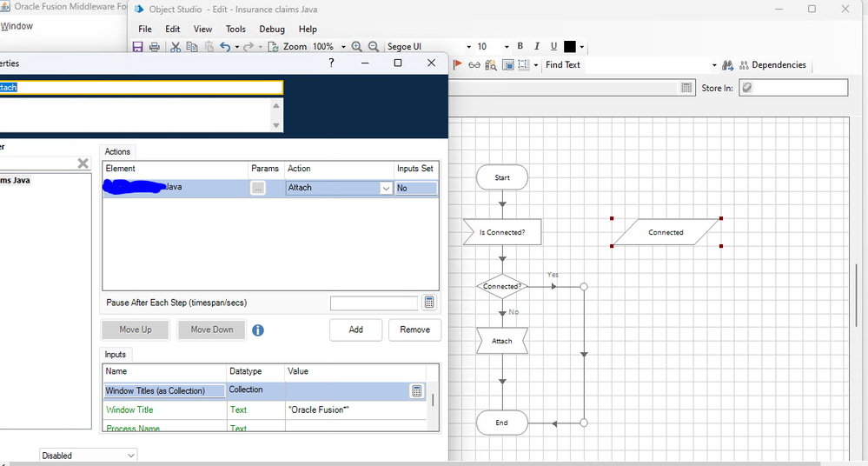This screenshot has width=868, height=466.
Task: Toggle Bold formatting
Action: pyautogui.click(x=520, y=47)
